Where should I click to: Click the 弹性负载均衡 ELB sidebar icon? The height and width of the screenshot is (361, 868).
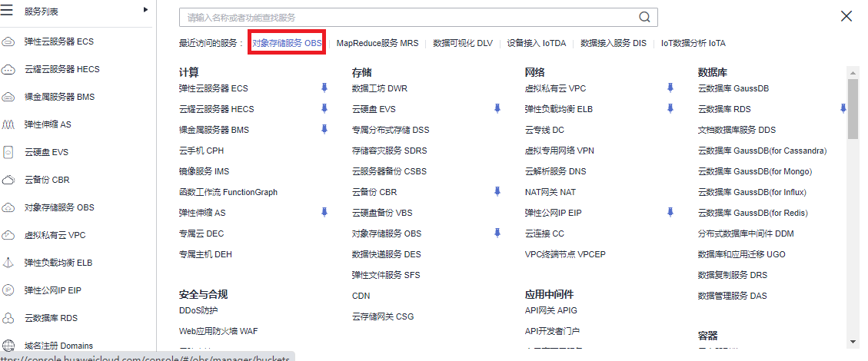[x=8, y=263]
